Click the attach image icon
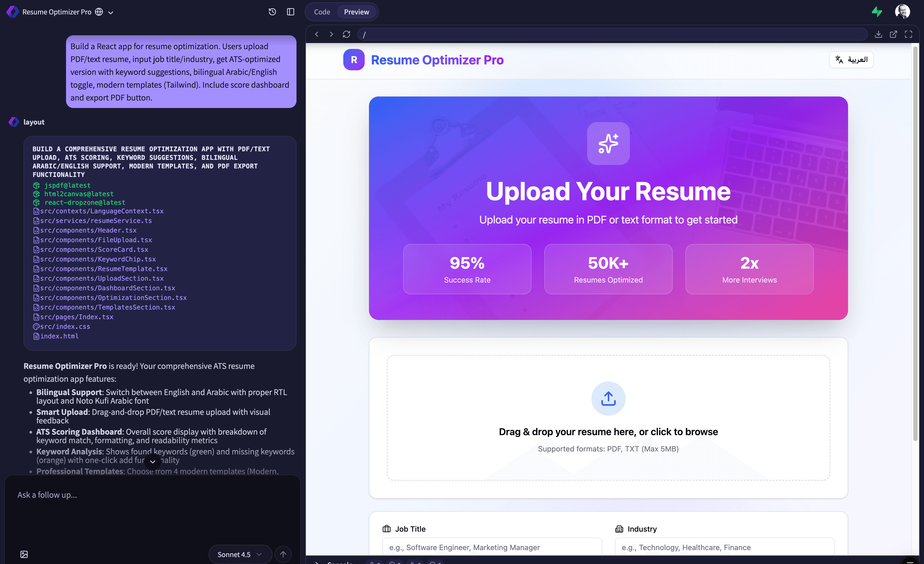Viewport: 924px width, 564px height. pos(24,554)
